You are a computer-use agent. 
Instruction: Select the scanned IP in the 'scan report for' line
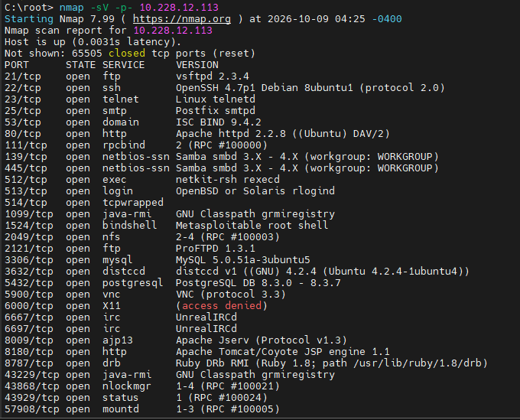(x=173, y=31)
